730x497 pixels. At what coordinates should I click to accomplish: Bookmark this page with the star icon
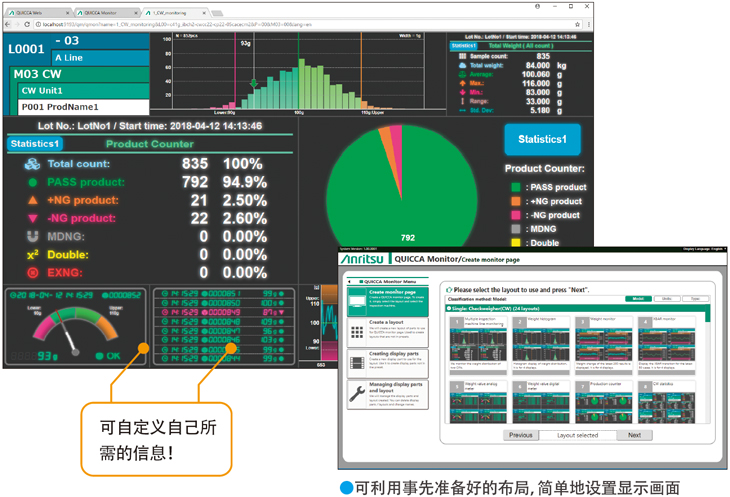(577, 24)
